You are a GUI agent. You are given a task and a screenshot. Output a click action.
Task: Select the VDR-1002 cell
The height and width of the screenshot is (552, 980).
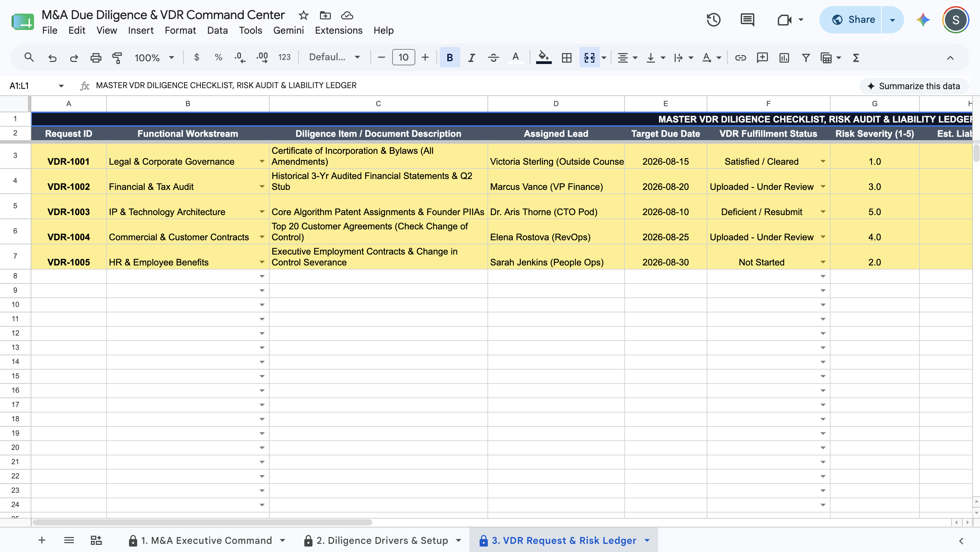point(68,181)
